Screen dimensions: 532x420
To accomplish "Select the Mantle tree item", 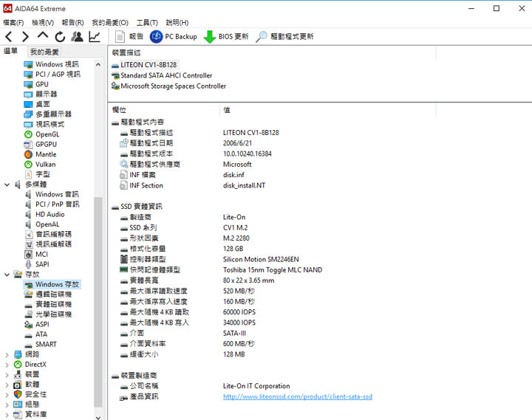I will click(x=46, y=154).
